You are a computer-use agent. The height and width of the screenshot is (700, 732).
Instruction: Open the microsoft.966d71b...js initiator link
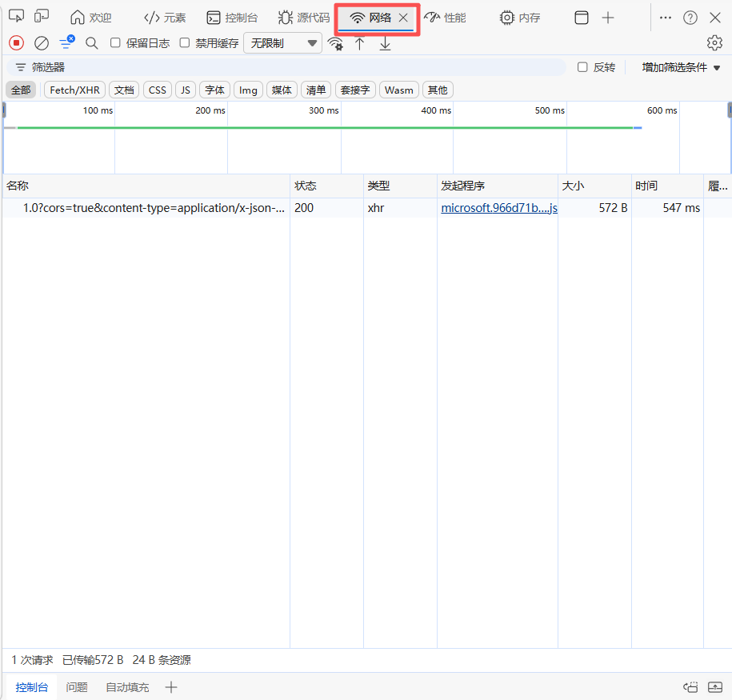pos(499,208)
